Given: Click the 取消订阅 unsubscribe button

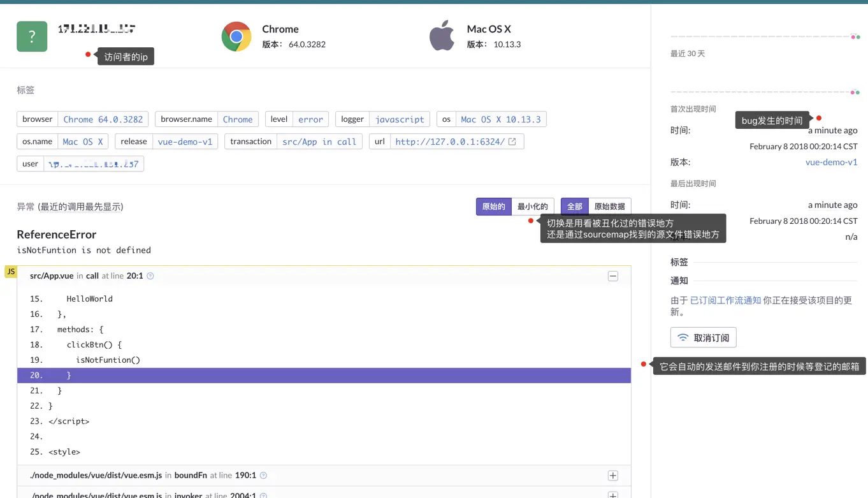Looking at the screenshot, I should 704,337.
